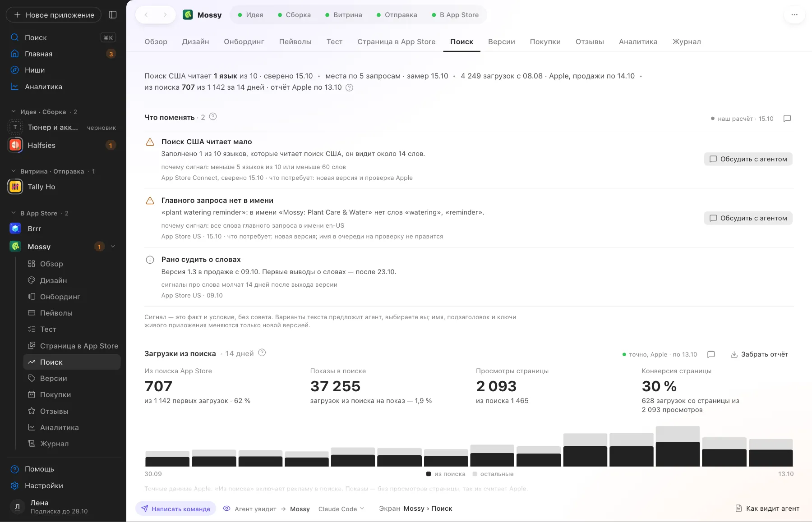Click Обсудить с агентом for Главного запроса

pos(748,218)
